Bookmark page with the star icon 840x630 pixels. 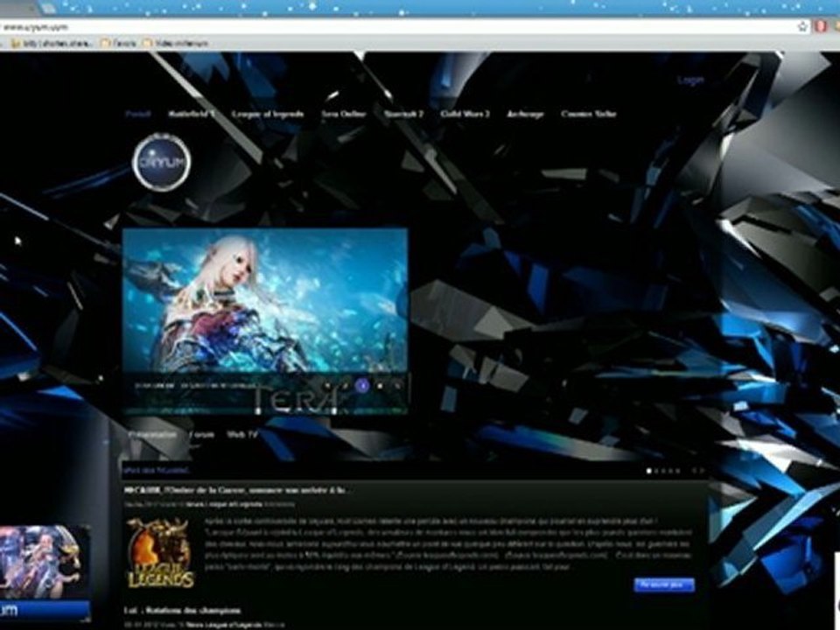802,26
